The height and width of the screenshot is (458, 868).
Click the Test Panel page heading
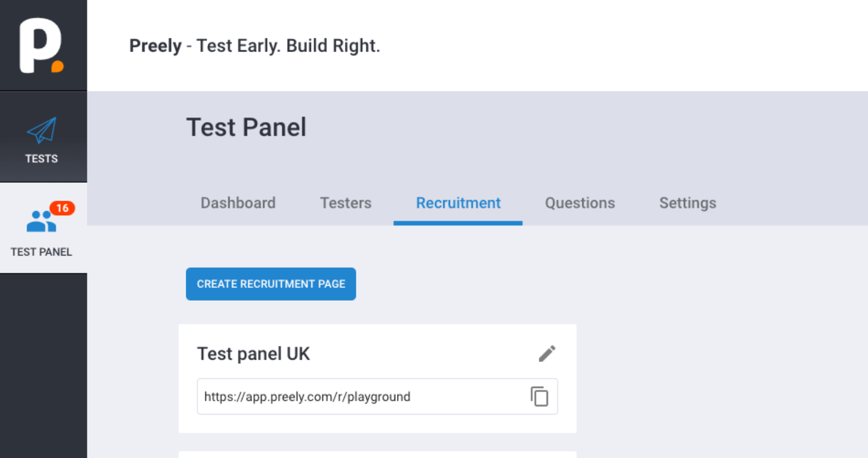[x=246, y=127]
